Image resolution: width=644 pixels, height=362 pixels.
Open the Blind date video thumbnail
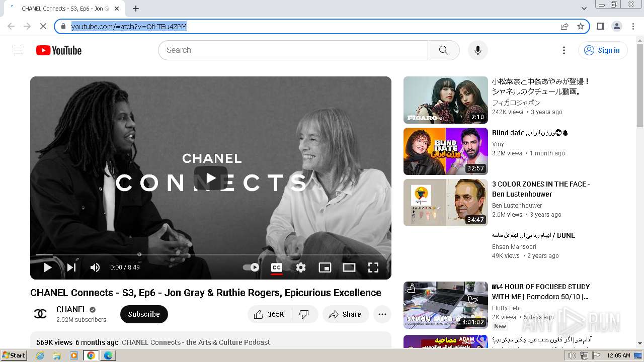point(446,151)
